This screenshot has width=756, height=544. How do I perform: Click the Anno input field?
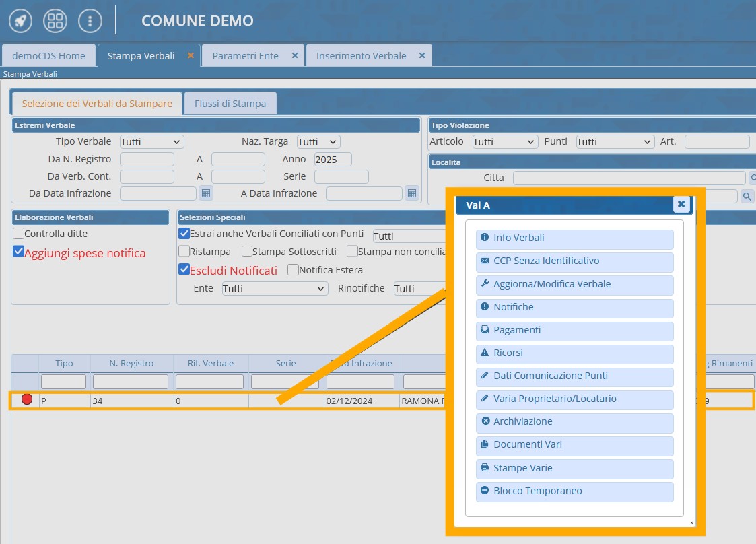point(333,160)
